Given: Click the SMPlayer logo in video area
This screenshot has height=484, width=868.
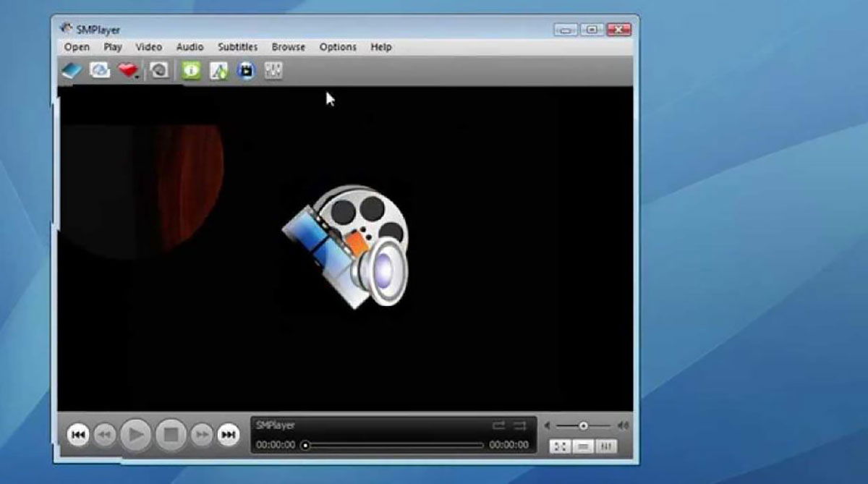Looking at the screenshot, I should coord(347,246).
